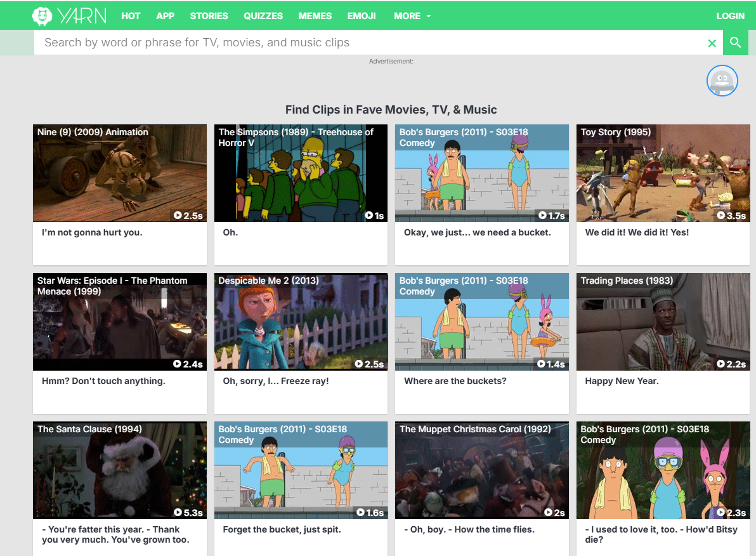
Task: Open the HOT menu item
Action: pyautogui.click(x=131, y=16)
